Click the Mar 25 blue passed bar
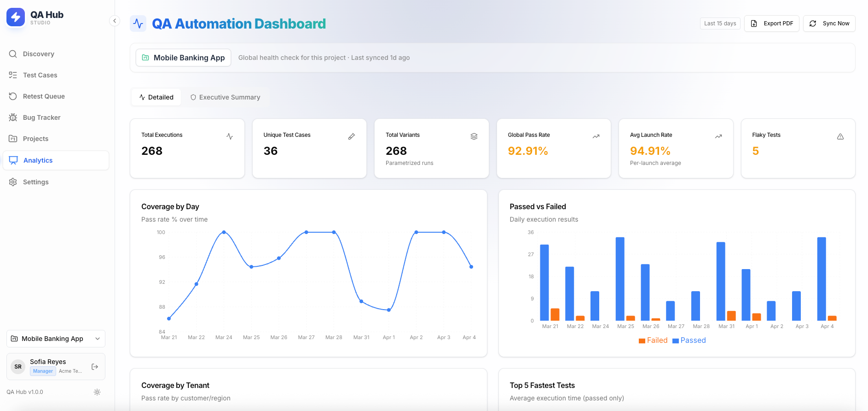868x411 pixels. point(620,279)
